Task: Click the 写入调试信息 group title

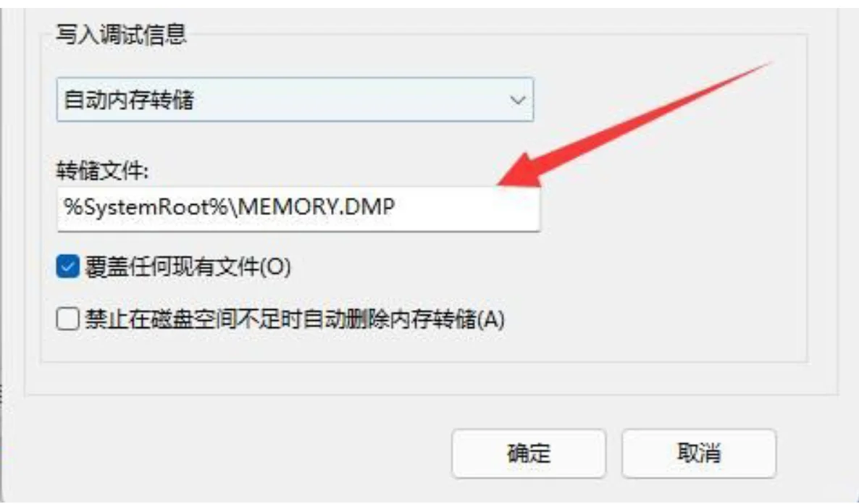Action: click(121, 35)
